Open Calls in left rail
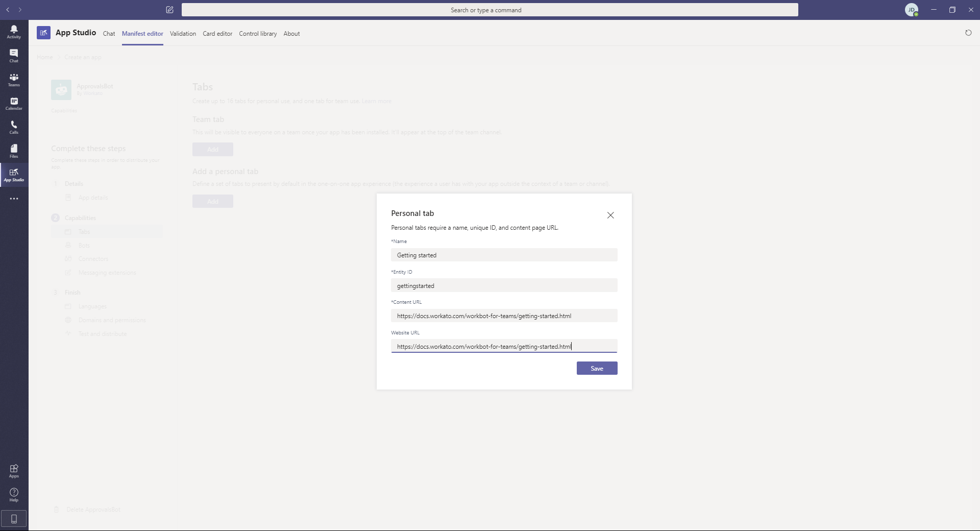This screenshot has width=980, height=531. click(x=14, y=127)
